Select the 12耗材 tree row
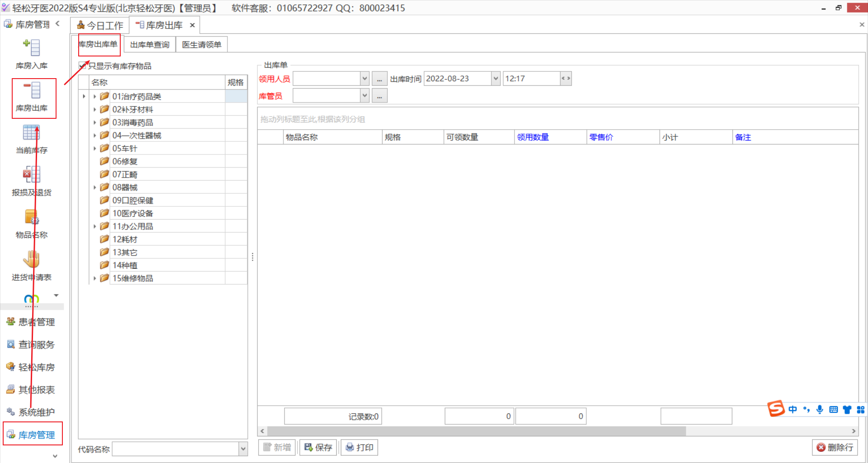The width and height of the screenshot is (868, 463). [x=168, y=239]
